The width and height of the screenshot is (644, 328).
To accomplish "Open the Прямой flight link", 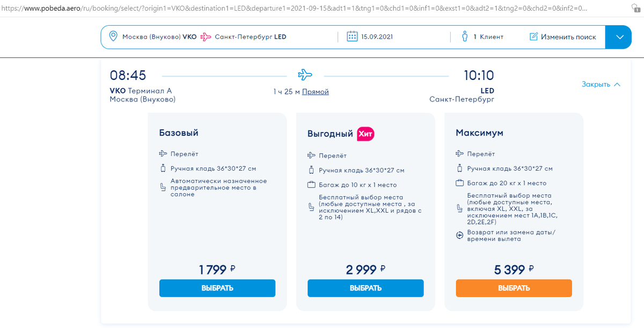I will click(315, 92).
